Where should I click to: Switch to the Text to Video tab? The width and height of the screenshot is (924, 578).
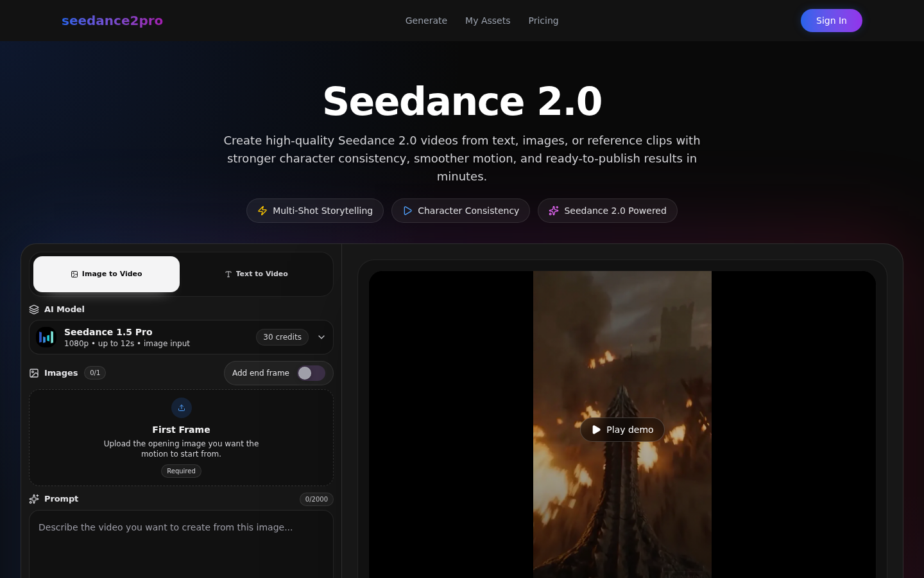[256, 274]
